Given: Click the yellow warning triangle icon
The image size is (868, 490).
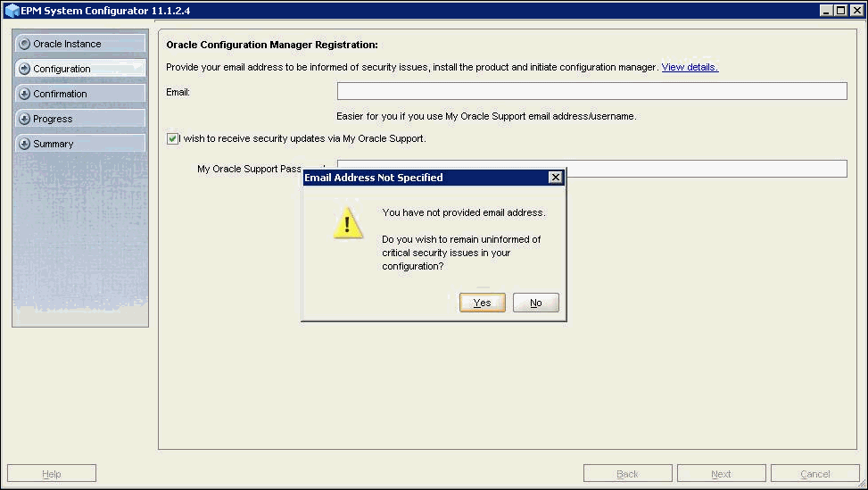Looking at the screenshot, I should 348,223.
